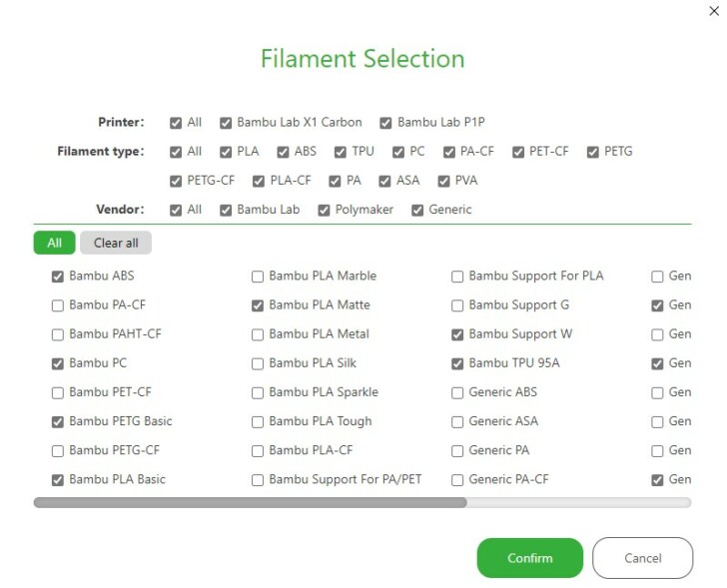
Task: Uncheck the Bambu Lab P1P printer option
Action: coord(385,123)
